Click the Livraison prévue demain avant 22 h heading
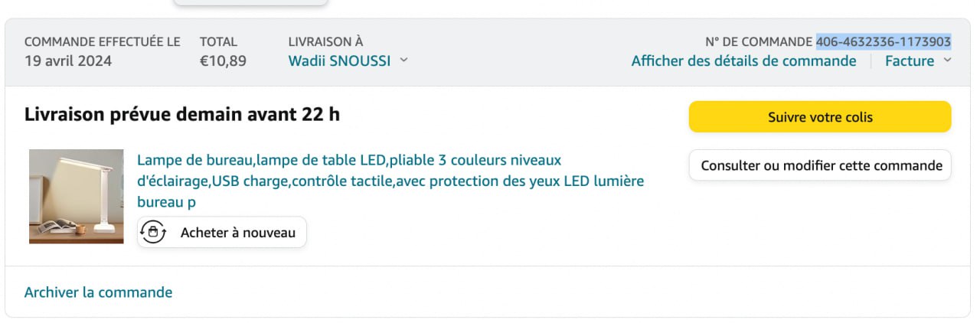Screen dimensions: 980x323 point(182,115)
